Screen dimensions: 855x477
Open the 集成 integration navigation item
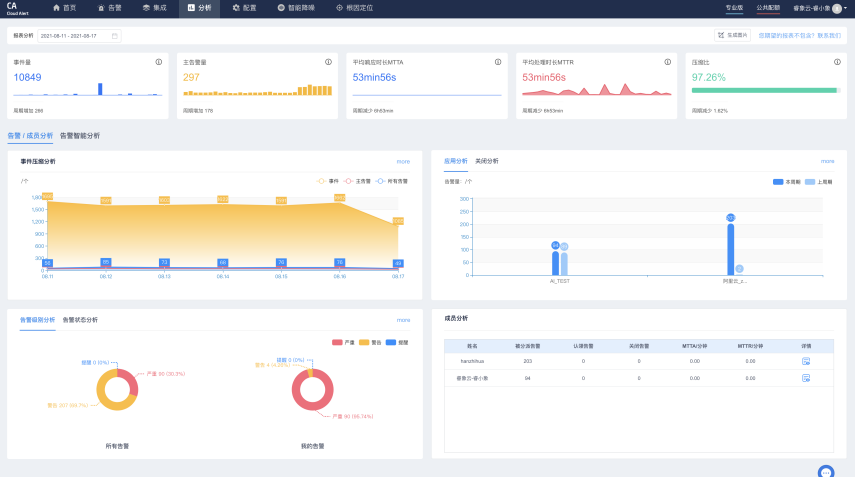click(155, 8)
